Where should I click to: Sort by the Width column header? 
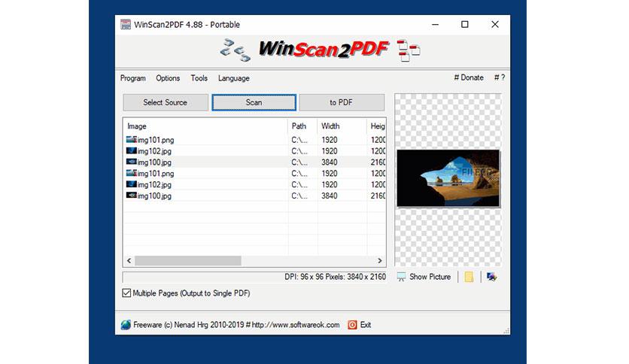[x=342, y=126]
